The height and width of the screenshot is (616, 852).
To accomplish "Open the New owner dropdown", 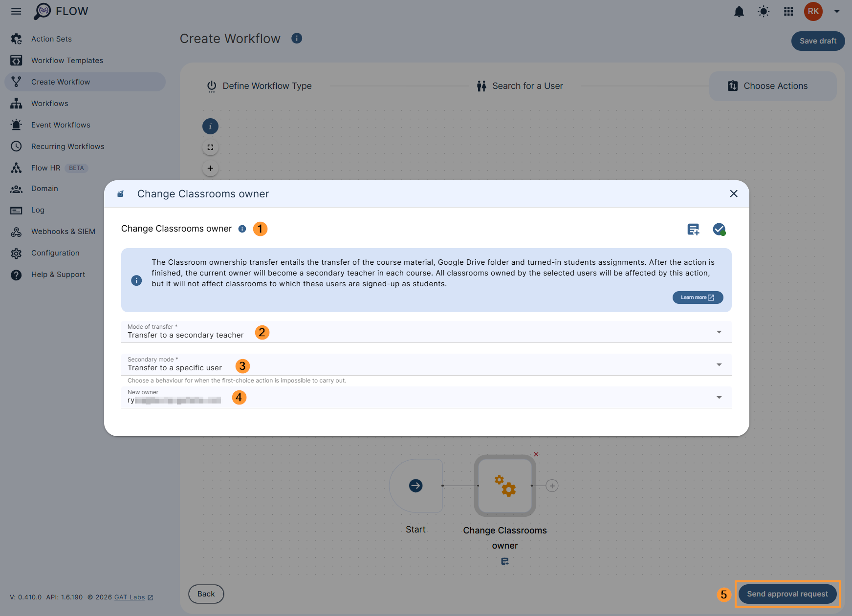I will click(719, 397).
